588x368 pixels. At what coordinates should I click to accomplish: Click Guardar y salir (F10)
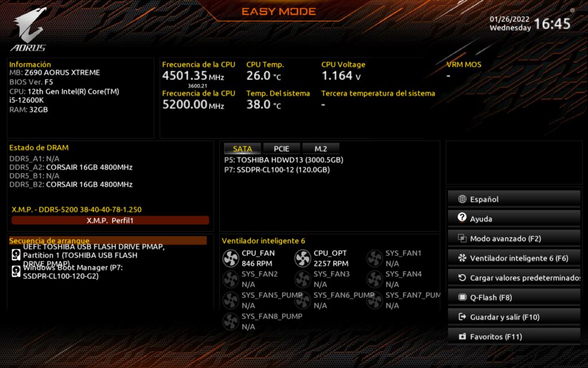[514, 317]
